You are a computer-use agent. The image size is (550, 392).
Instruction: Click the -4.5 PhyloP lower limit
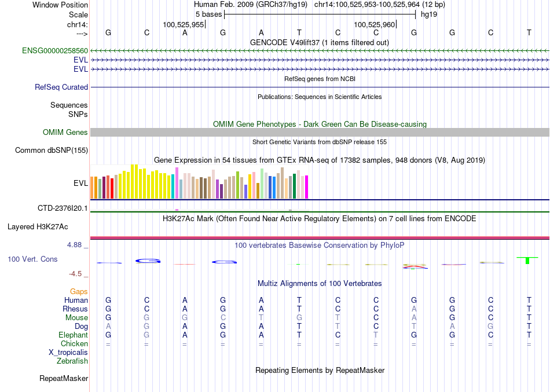(75, 274)
